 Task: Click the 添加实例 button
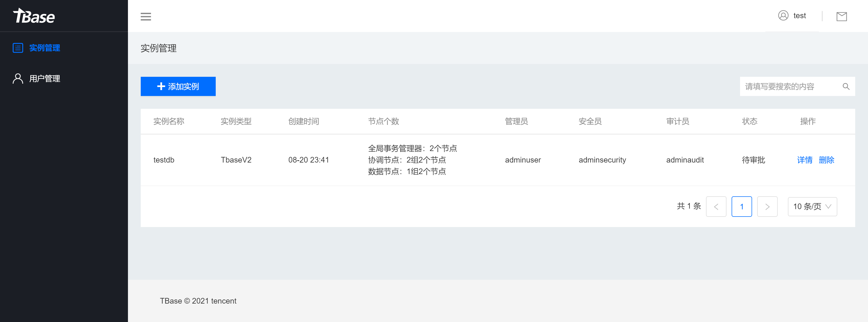click(178, 86)
